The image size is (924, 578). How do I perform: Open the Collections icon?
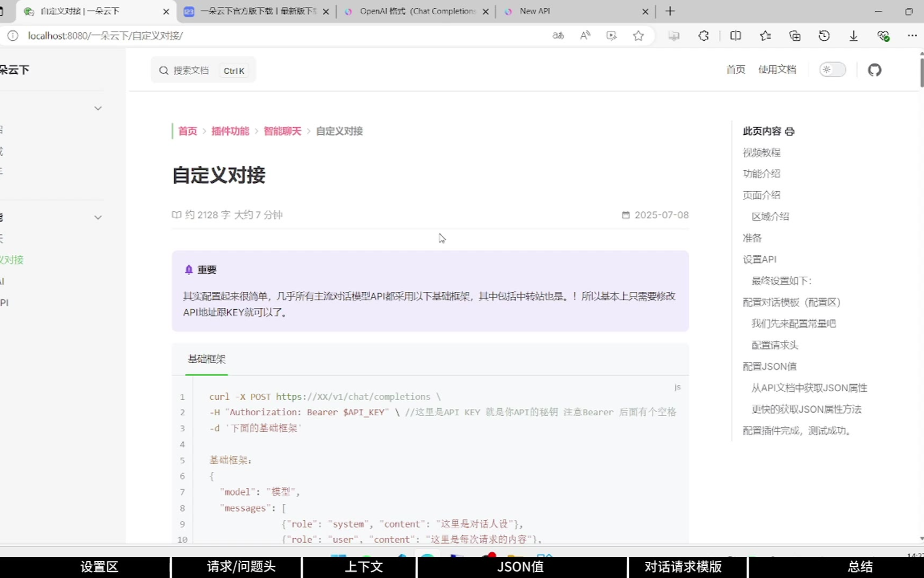tap(795, 36)
